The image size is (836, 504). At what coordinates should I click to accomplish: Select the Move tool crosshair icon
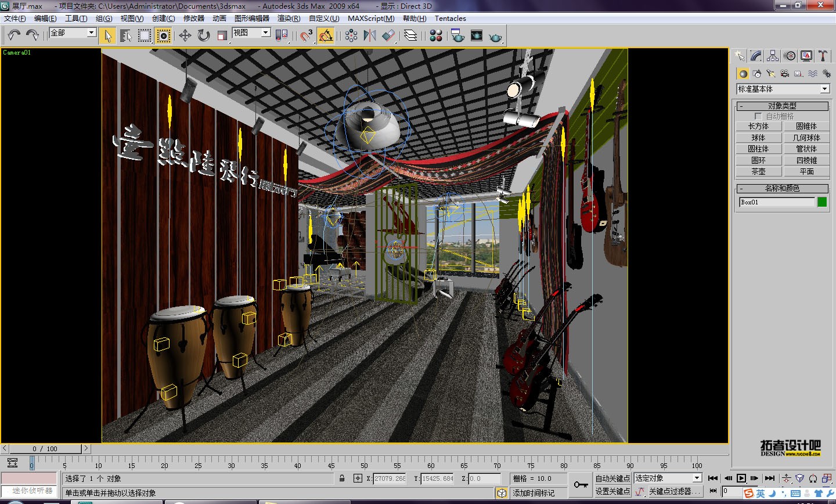tap(185, 35)
